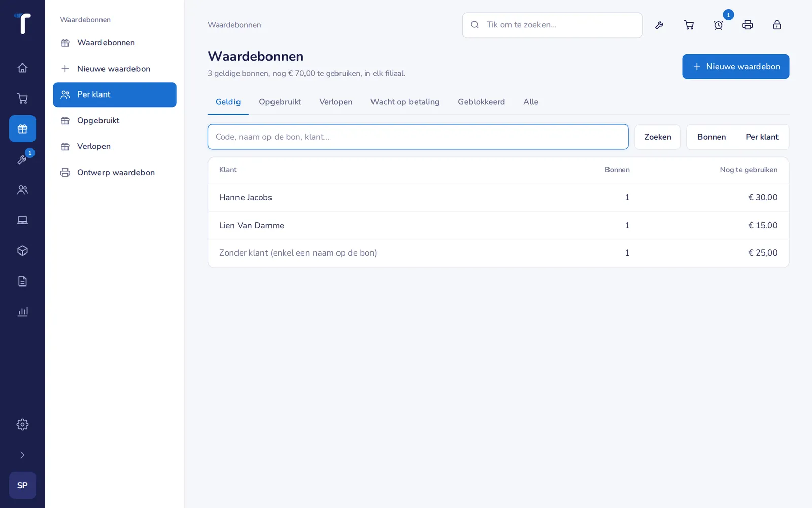Click the lock icon in top bar
This screenshot has height=508, width=812.
777,25
